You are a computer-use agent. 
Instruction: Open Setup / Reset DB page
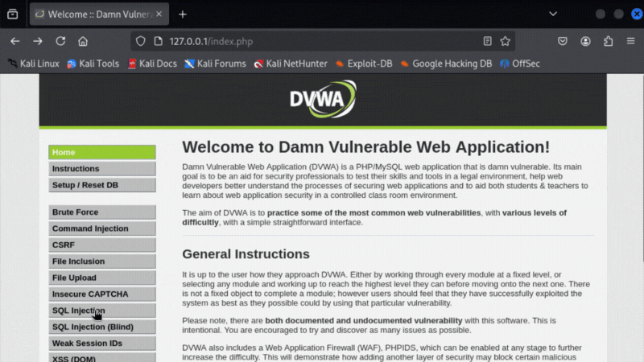(102, 185)
